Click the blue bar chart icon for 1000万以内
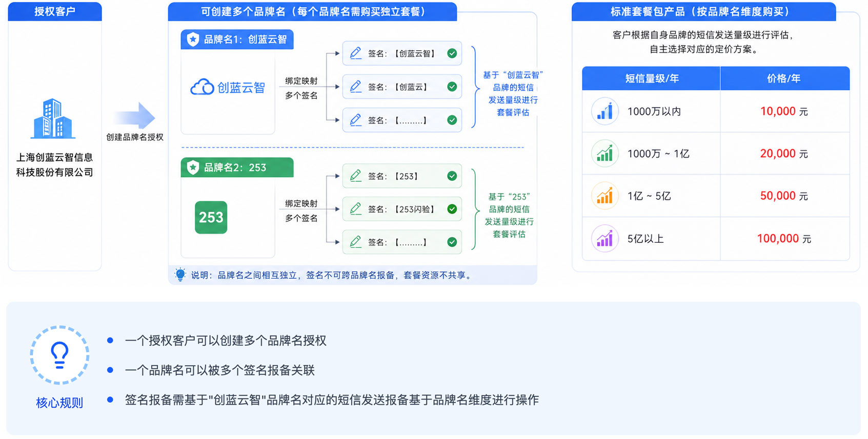The height and width of the screenshot is (439, 868). click(605, 111)
